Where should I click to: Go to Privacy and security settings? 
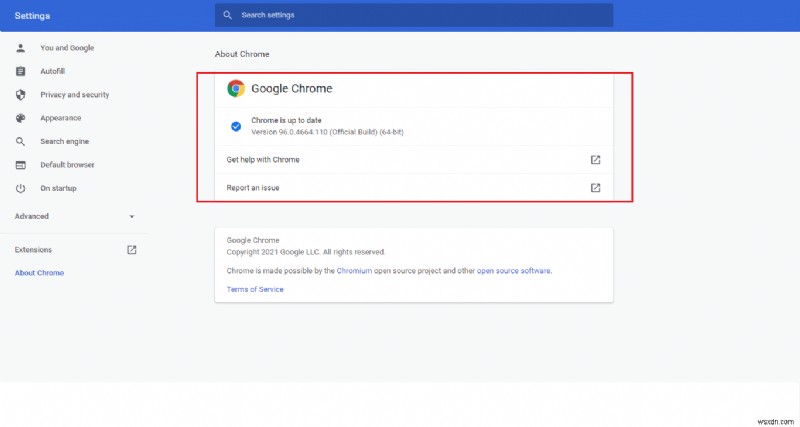click(74, 95)
